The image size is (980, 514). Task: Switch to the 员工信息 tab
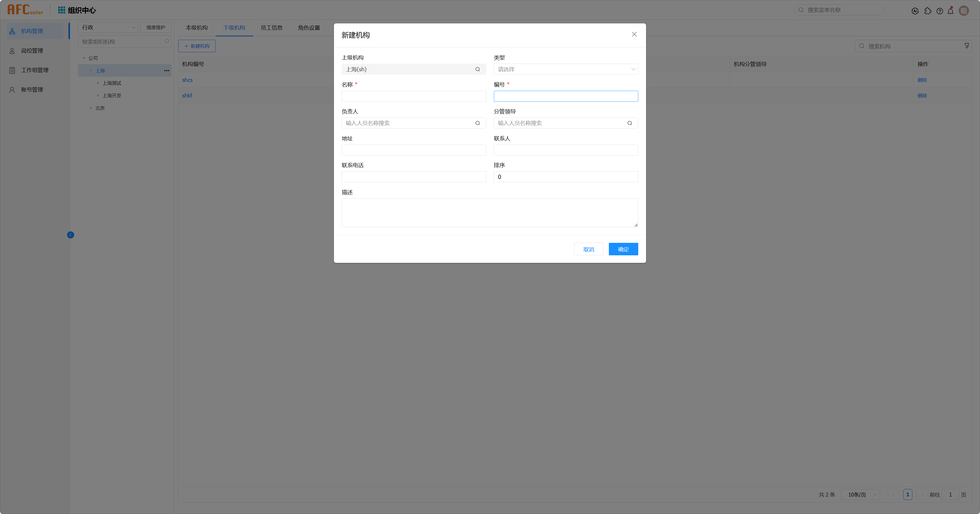pos(271,28)
